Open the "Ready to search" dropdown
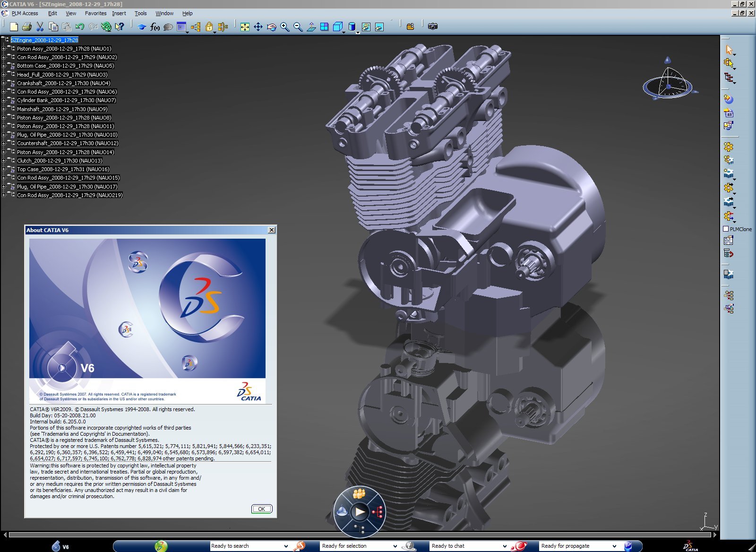The height and width of the screenshot is (552, 756). pyautogui.click(x=285, y=546)
